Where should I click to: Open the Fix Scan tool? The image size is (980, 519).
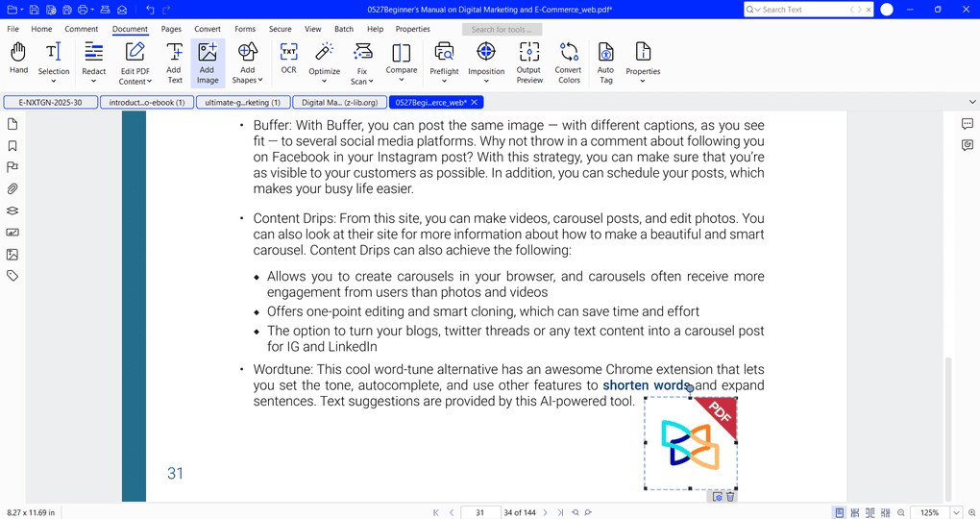(x=362, y=63)
